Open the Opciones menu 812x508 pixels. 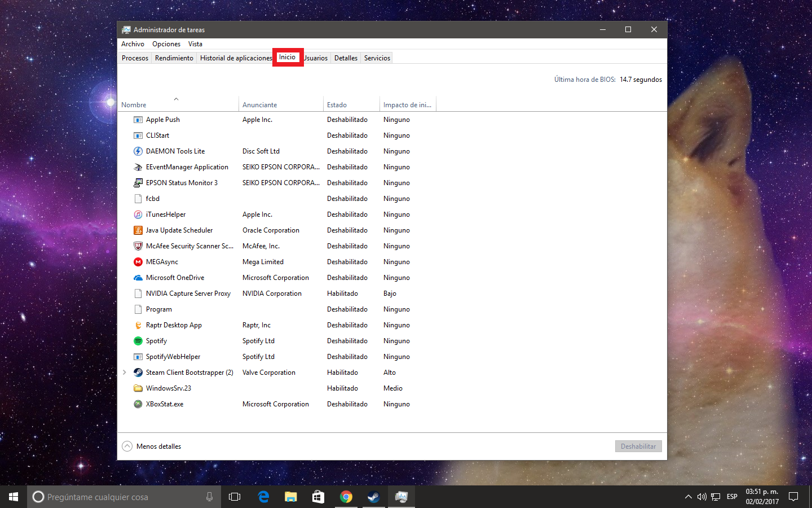click(166, 44)
